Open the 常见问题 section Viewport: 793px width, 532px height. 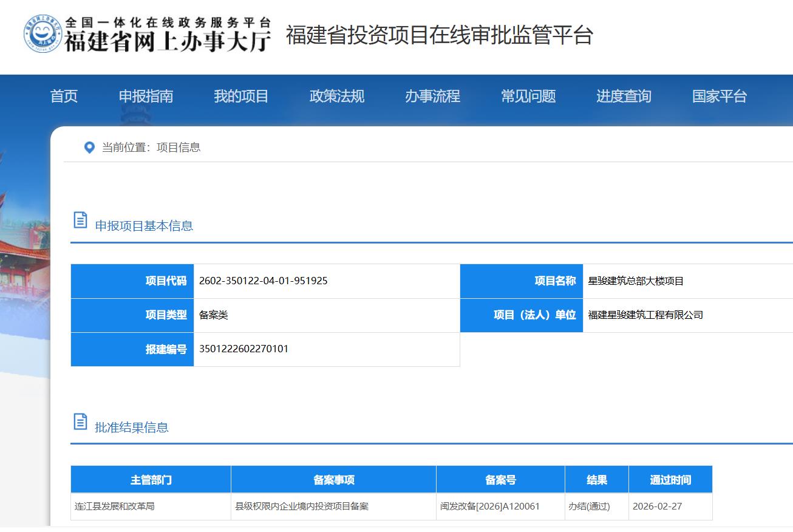528,96
